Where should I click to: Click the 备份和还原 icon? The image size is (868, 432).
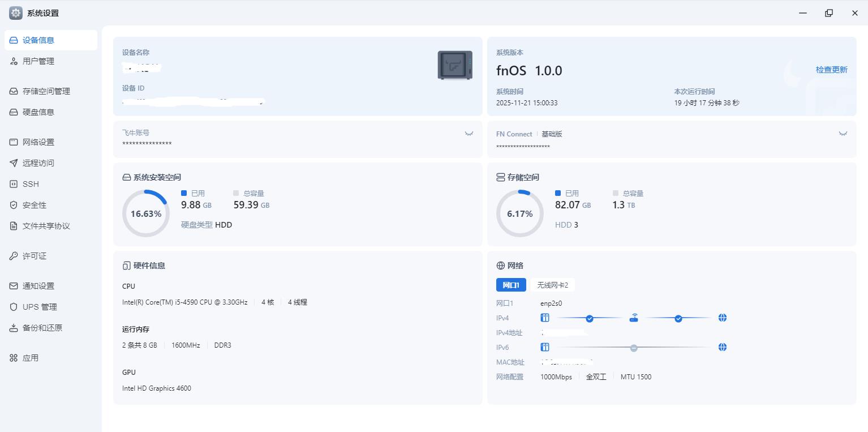14,328
